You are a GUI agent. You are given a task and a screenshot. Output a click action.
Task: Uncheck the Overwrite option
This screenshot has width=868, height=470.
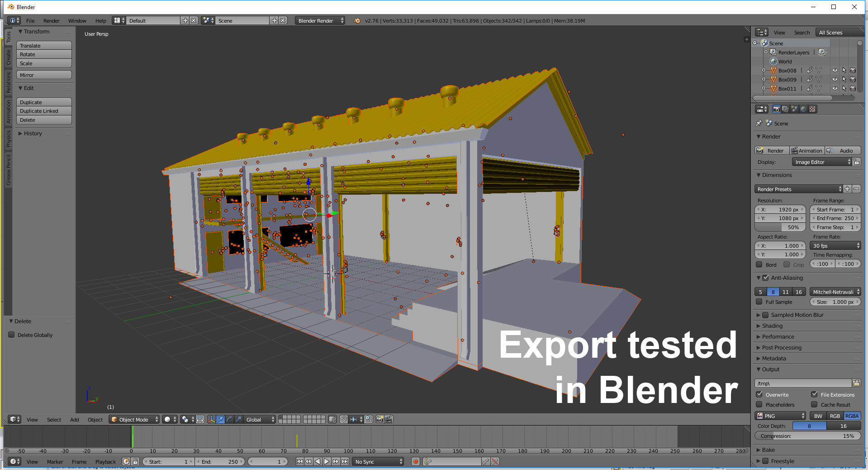coord(759,394)
